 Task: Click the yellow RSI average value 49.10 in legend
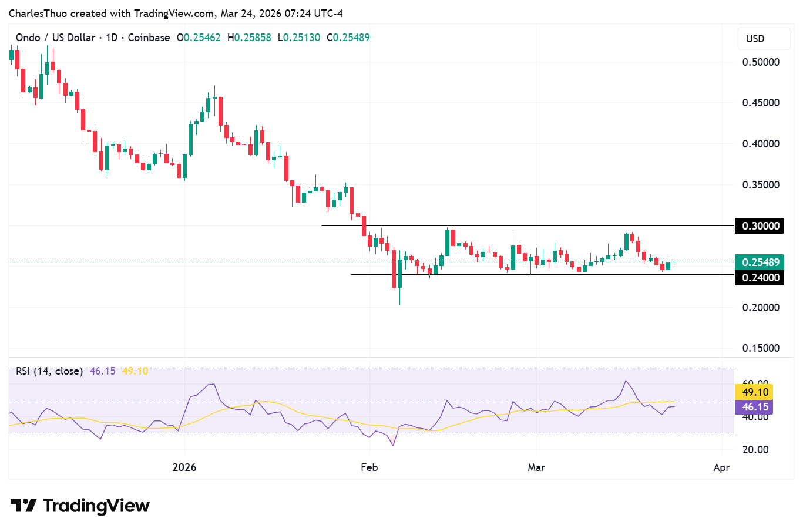135,371
